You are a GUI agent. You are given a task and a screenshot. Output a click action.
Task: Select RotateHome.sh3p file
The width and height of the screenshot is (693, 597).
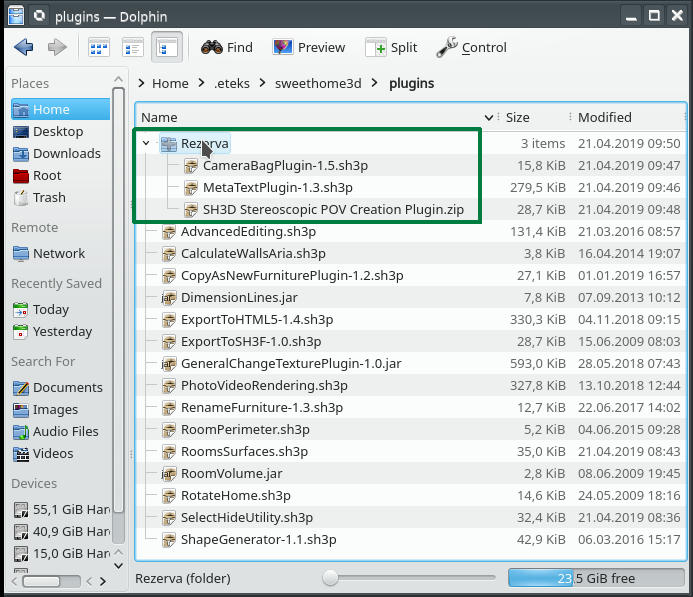pos(236,495)
